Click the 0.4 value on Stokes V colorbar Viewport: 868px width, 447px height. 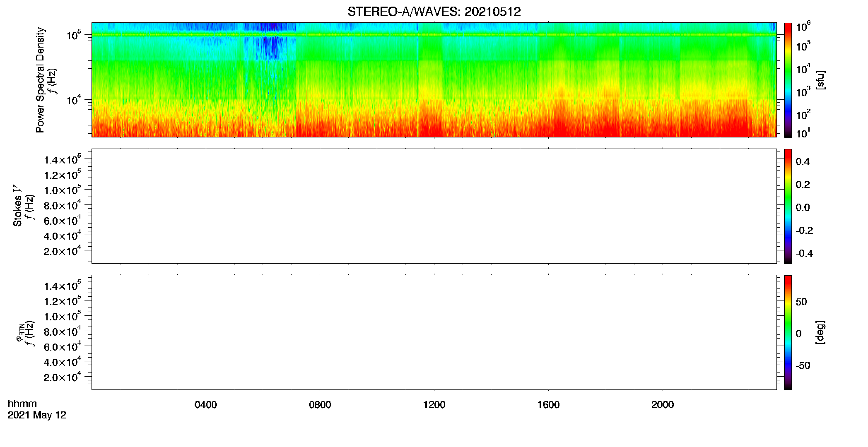coord(803,162)
